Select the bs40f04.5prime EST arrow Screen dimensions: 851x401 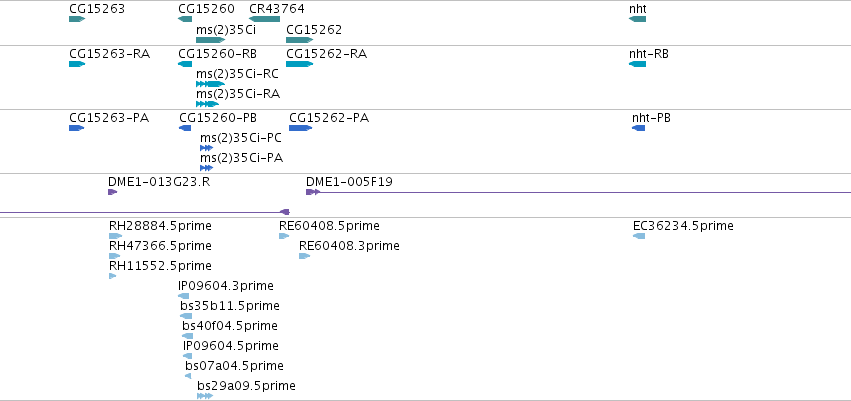pyautogui.click(x=187, y=336)
